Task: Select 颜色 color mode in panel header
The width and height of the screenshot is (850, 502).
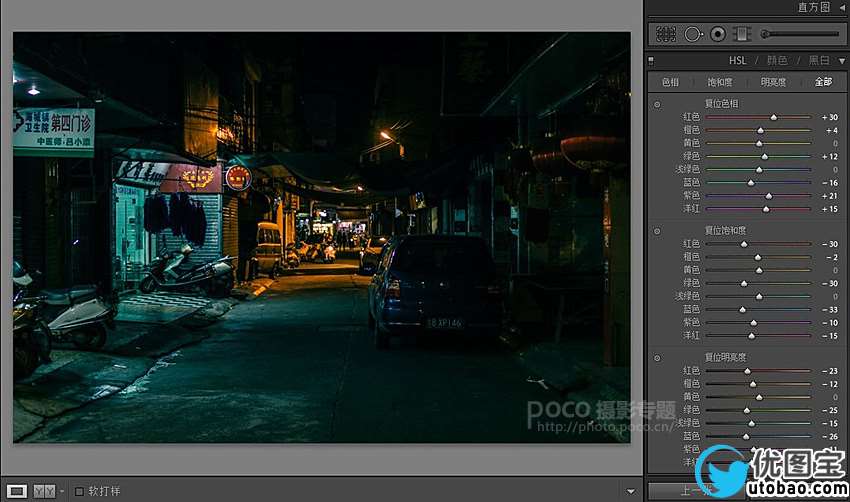Action: coord(777,61)
